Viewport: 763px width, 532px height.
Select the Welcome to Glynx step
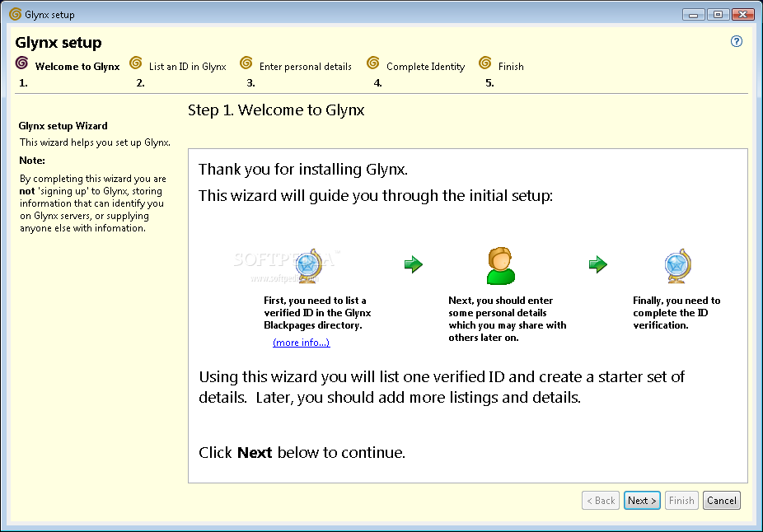click(77, 67)
